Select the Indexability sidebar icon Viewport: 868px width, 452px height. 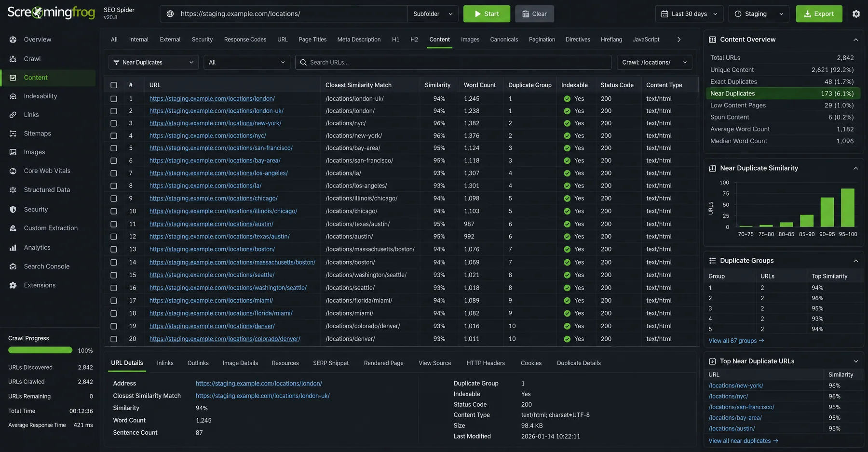pos(13,96)
